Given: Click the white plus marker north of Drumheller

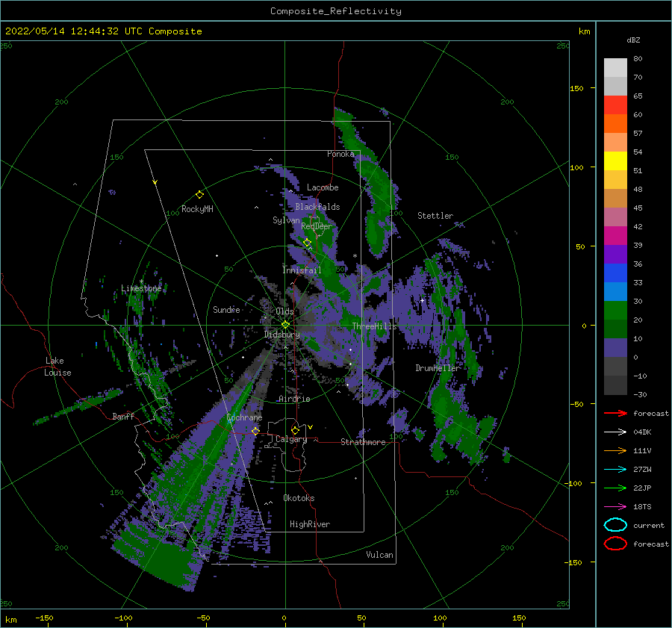Looking at the screenshot, I should click(x=422, y=300).
